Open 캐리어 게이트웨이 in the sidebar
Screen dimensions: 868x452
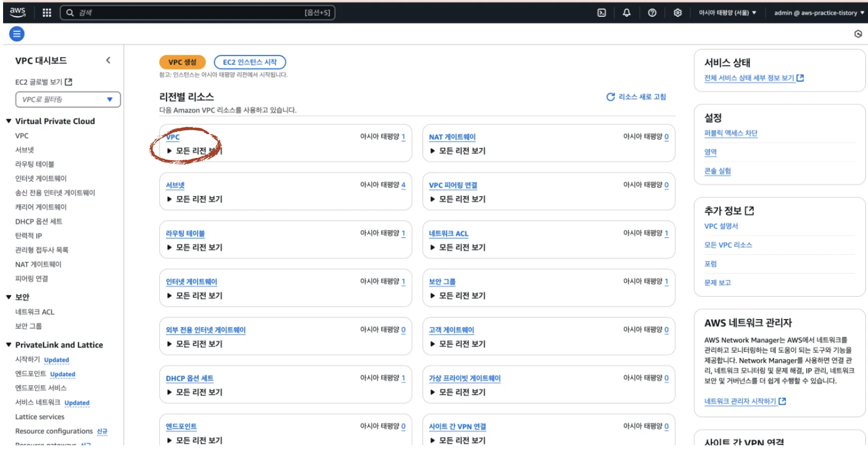pyautogui.click(x=41, y=207)
